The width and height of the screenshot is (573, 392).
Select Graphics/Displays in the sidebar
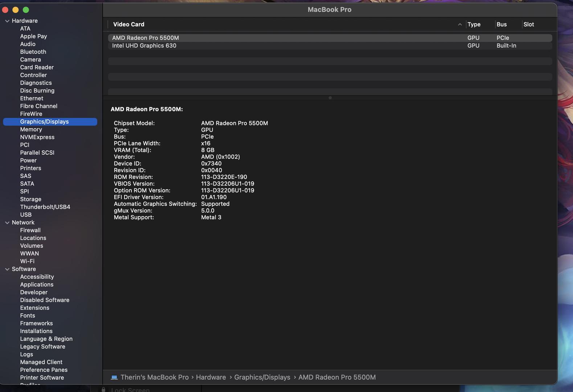(50, 122)
